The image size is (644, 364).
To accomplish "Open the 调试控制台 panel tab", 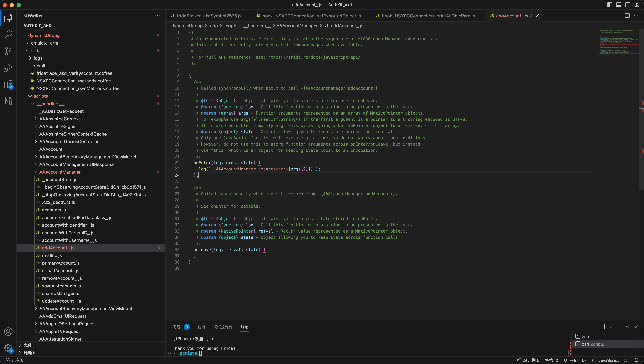I will pyautogui.click(x=223, y=327).
